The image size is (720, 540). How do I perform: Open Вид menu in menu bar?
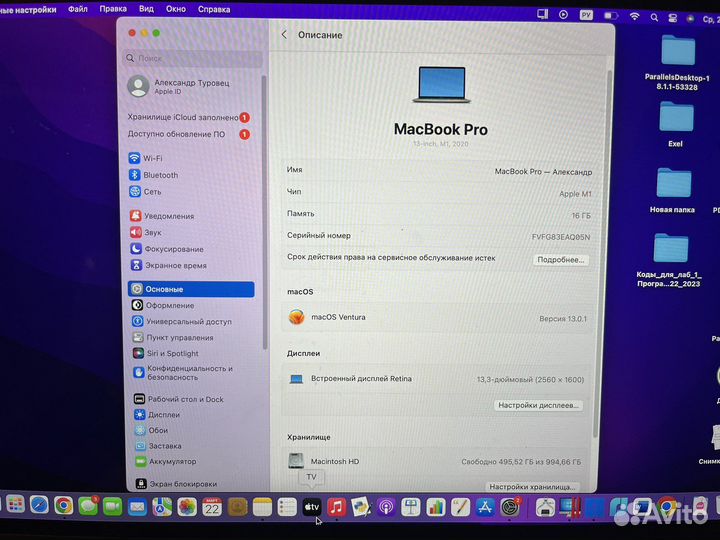[x=146, y=9]
